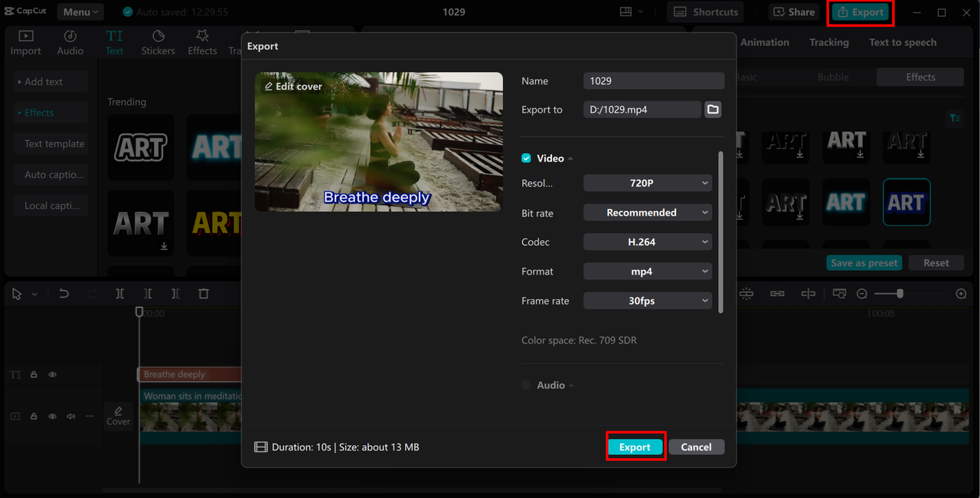Viewport: 980px width, 498px height.
Task: Click the timeline zoom out minus icon
Action: 862,294
